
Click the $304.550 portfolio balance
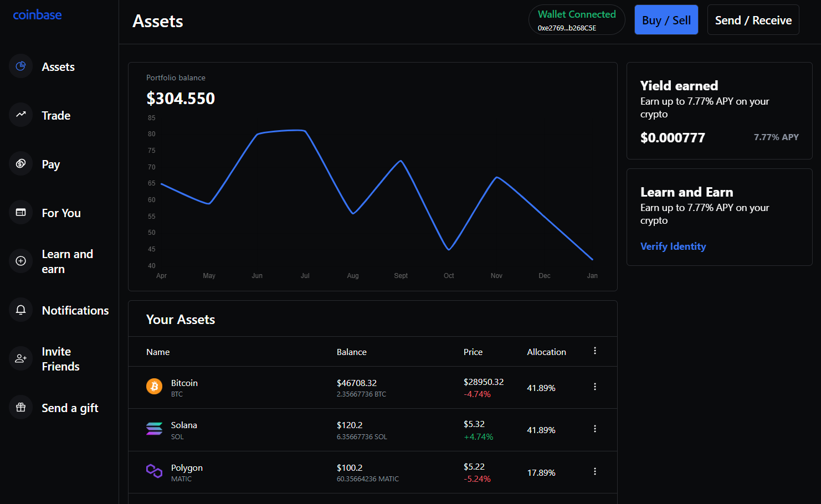tap(181, 99)
